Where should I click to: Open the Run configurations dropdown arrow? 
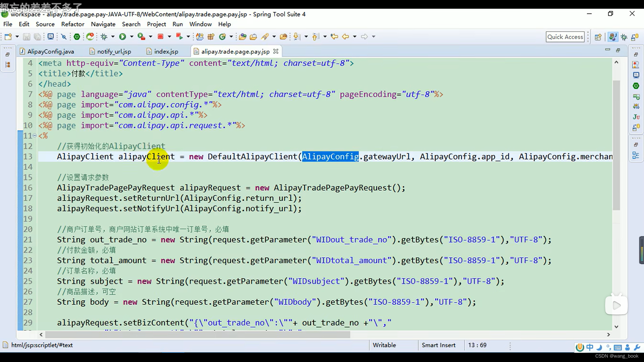[131, 37]
